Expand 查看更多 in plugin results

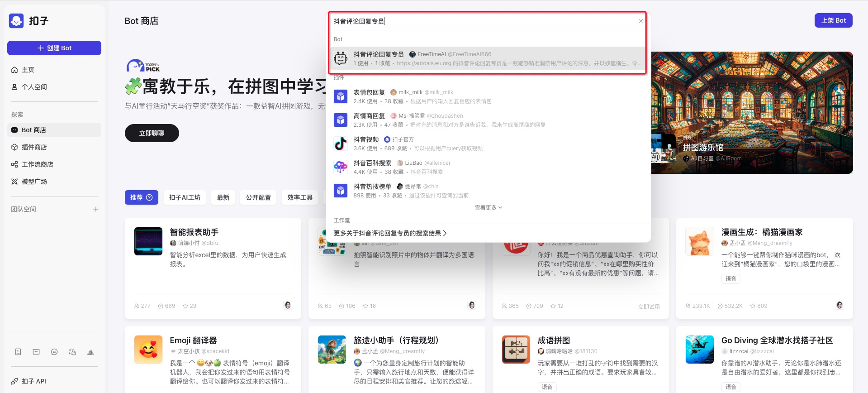[x=488, y=208]
